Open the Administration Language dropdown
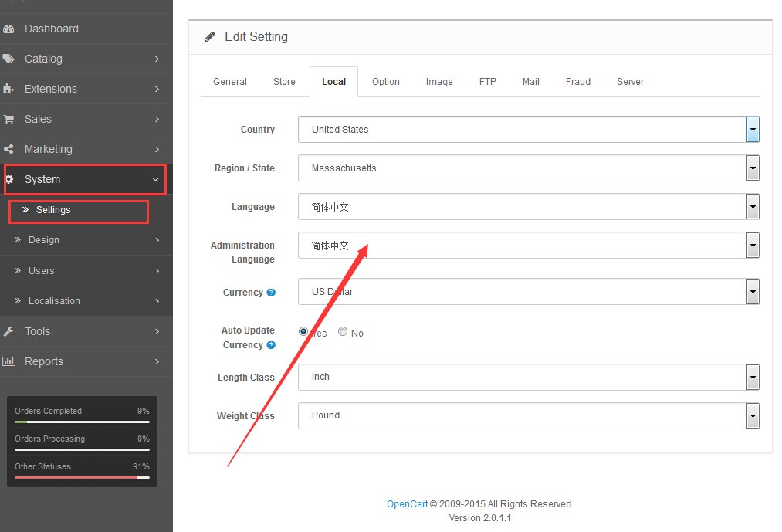 tap(529, 245)
